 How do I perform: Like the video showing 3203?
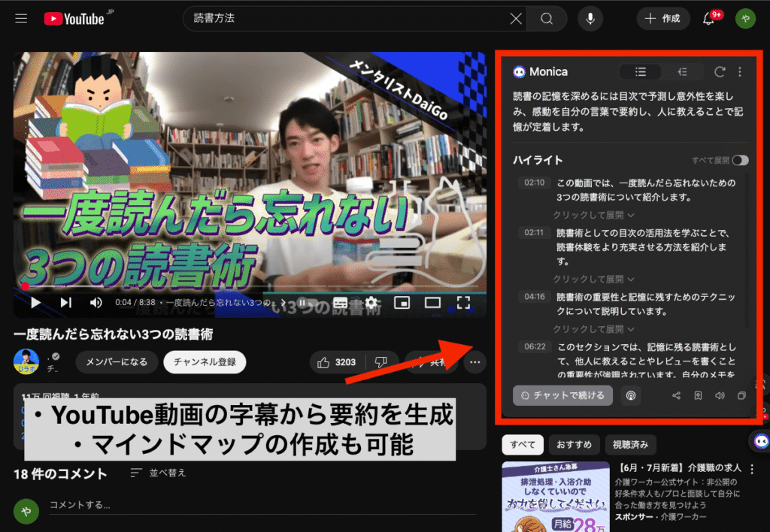[338, 362]
